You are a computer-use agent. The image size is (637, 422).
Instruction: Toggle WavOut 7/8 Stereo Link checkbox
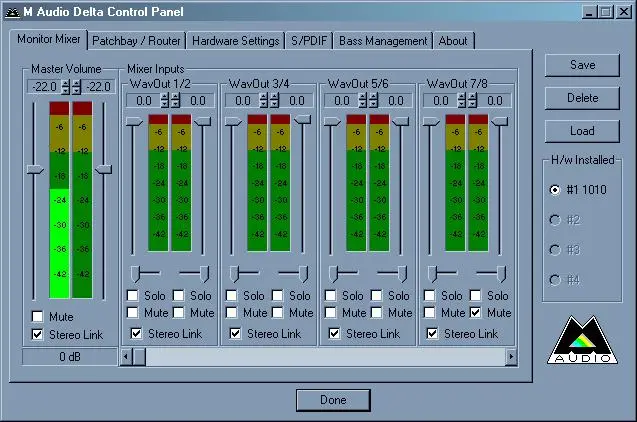coord(432,333)
